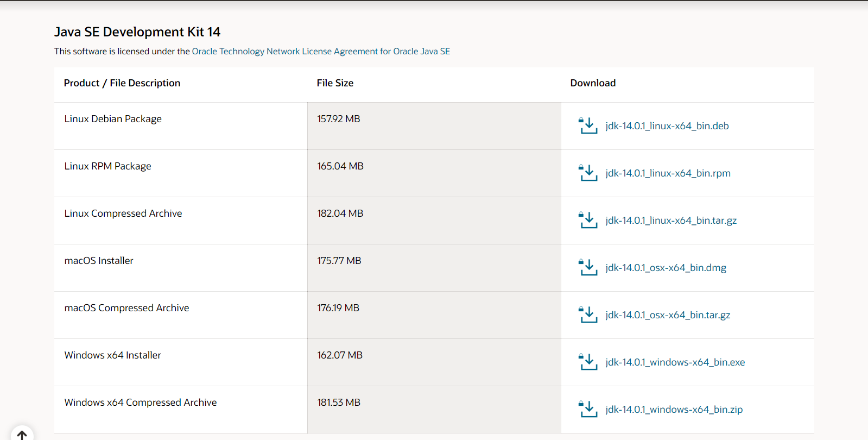Open Oracle Technology Network License Agreement link

point(321,52)
